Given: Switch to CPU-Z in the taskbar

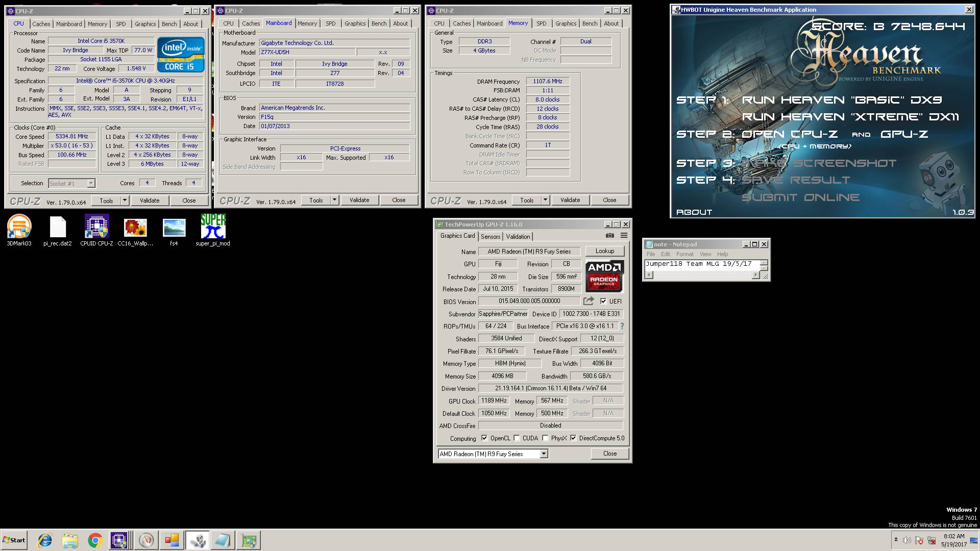Looking at the screenshot, I should (119, 540).
